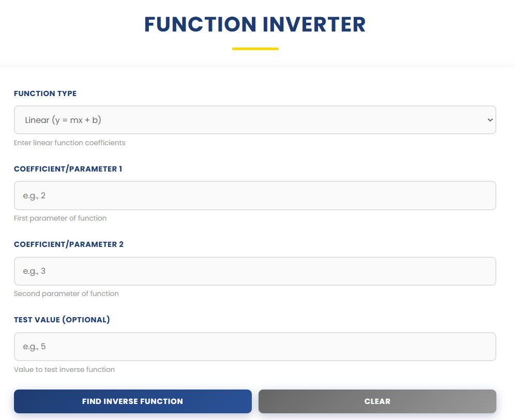Click the Test Value (Optional) label
This screenshot has width=515, height=420.
[x=62, y=320]
